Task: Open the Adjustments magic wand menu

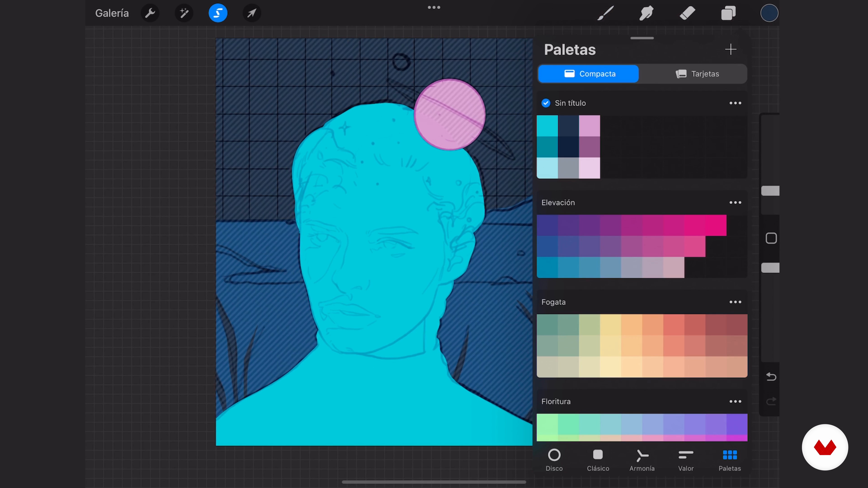Action: [184, 13]
